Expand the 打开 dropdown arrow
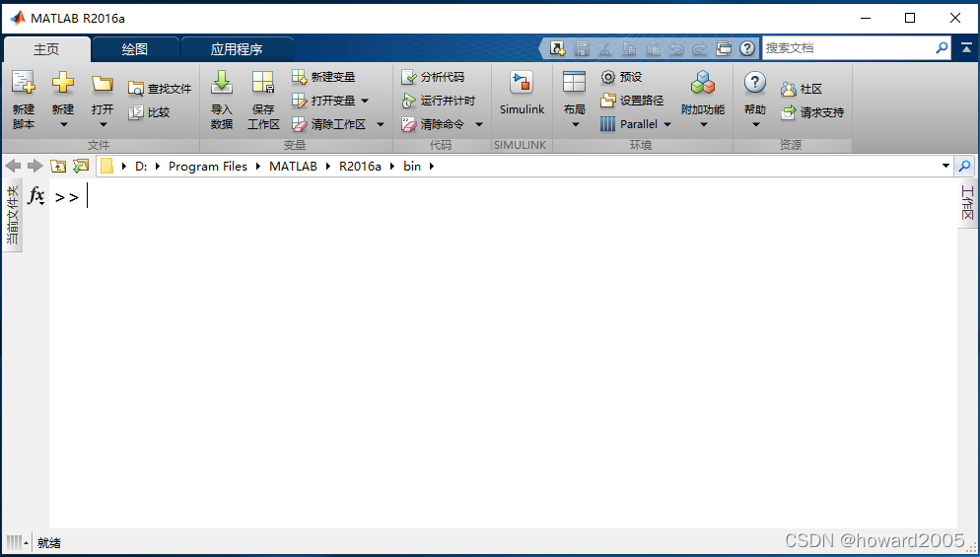This screenshot has width=980, height=557. pyautogui.click(x=104, y=124)
